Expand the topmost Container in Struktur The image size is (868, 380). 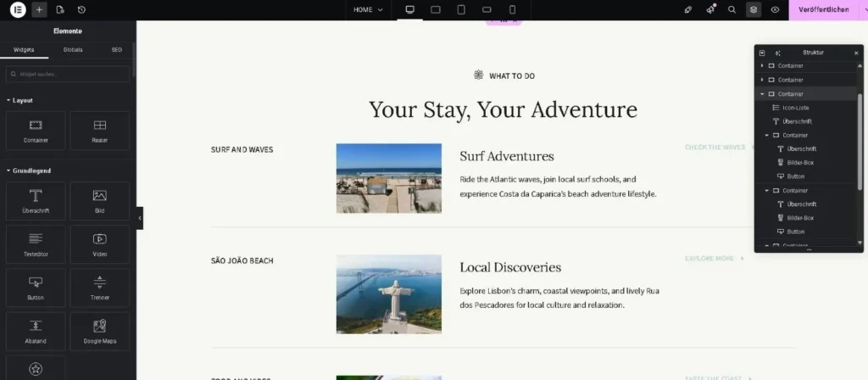(762, 66)
